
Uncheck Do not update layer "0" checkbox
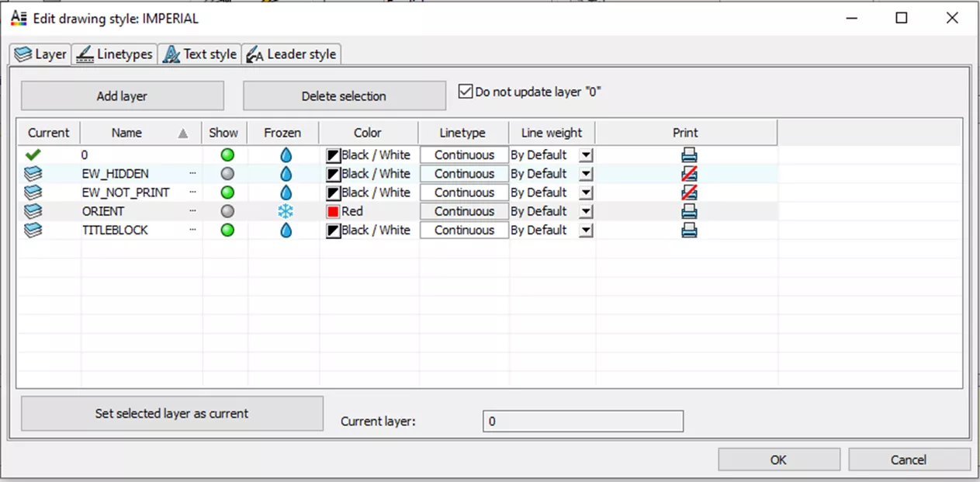pyautogui.click(x=466, y=92)
